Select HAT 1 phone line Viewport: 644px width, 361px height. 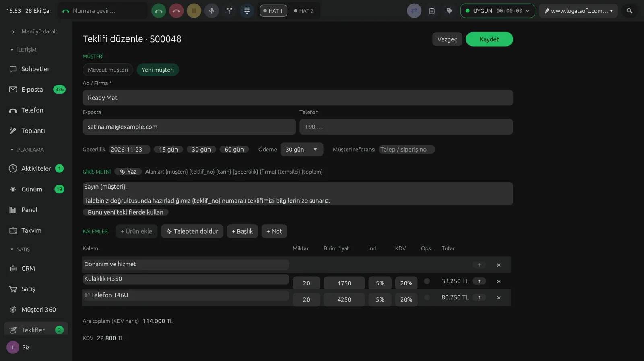[x=273, y=11]
